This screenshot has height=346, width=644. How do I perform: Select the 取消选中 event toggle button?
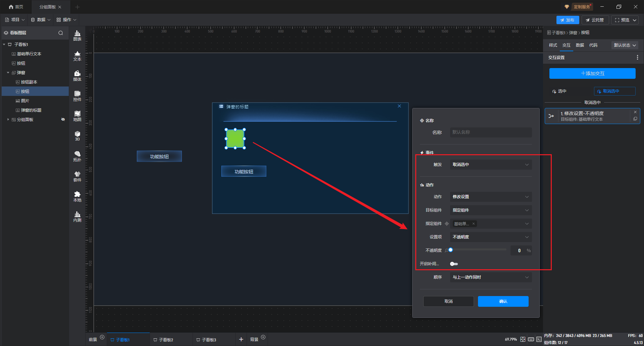614,91
